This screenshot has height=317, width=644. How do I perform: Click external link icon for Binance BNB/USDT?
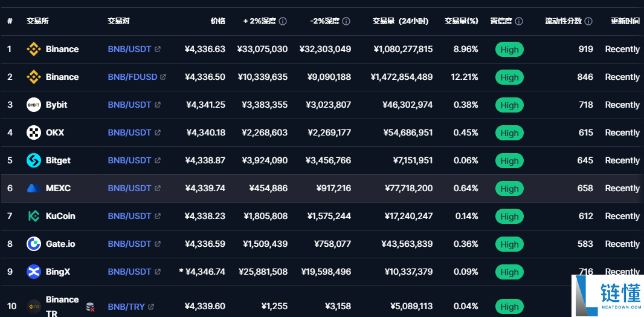click(x=157, y=50)
